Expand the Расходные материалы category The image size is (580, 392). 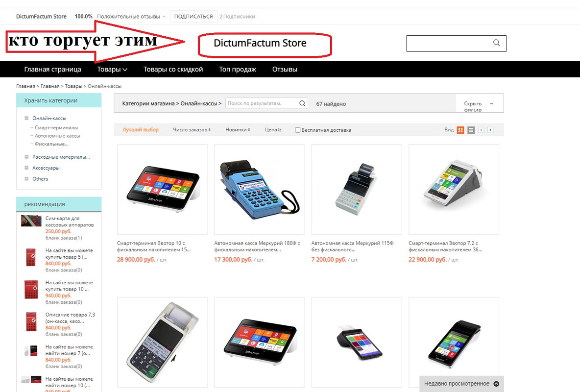coord(26,157)
